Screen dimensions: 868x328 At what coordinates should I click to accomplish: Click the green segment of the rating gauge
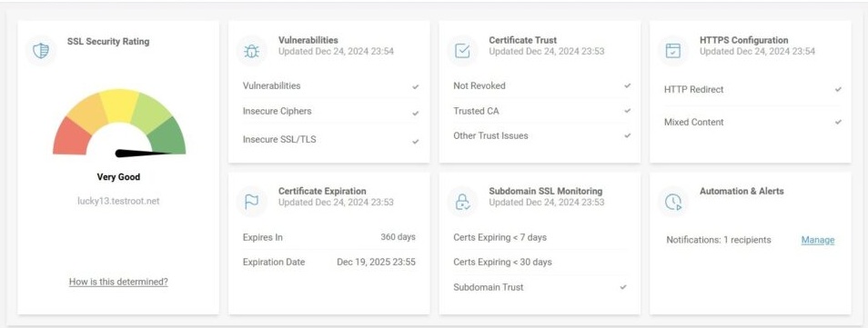pos(169,136)
